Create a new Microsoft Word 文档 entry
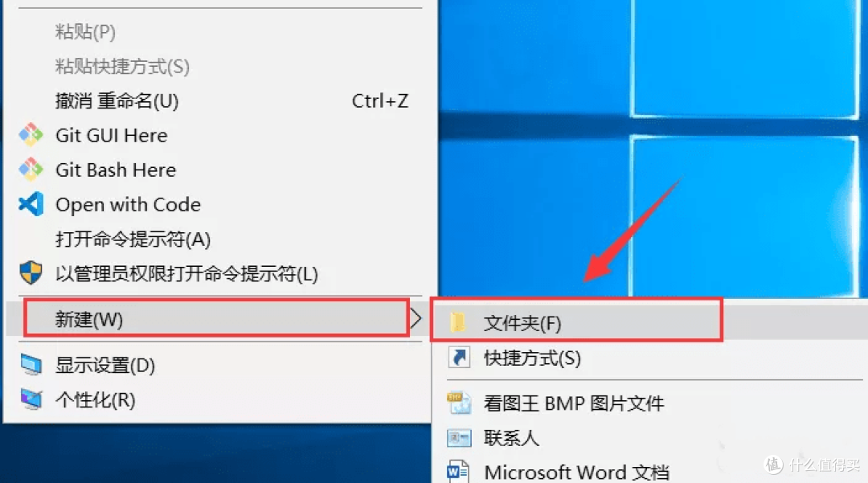868x483 pixels. point(576,472)
